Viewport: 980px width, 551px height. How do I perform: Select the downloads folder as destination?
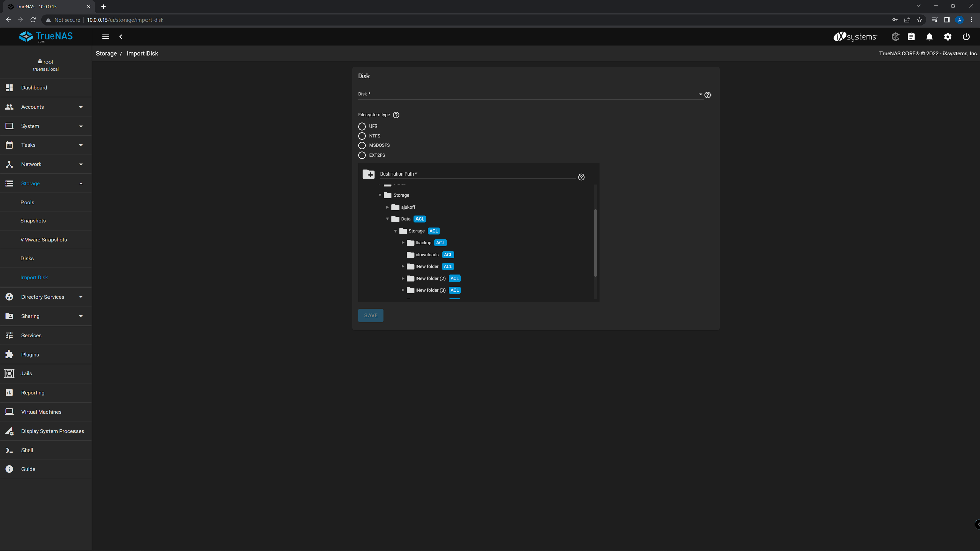427,255
